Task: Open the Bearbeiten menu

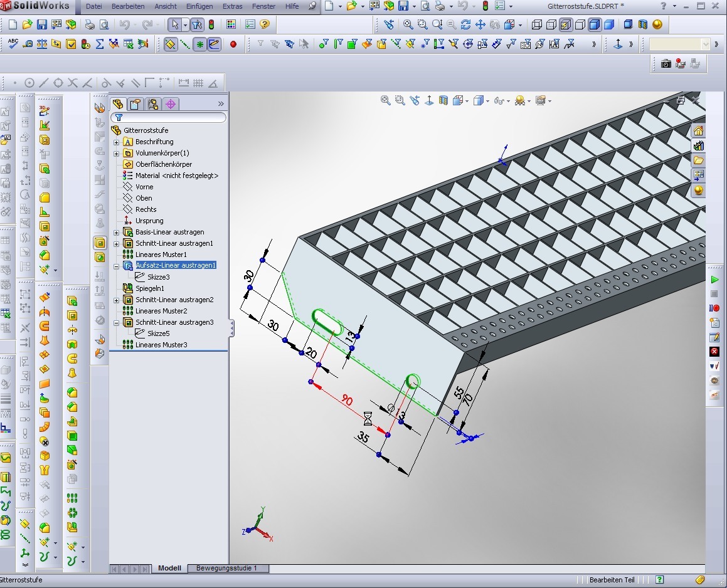Action: point(128,6)
